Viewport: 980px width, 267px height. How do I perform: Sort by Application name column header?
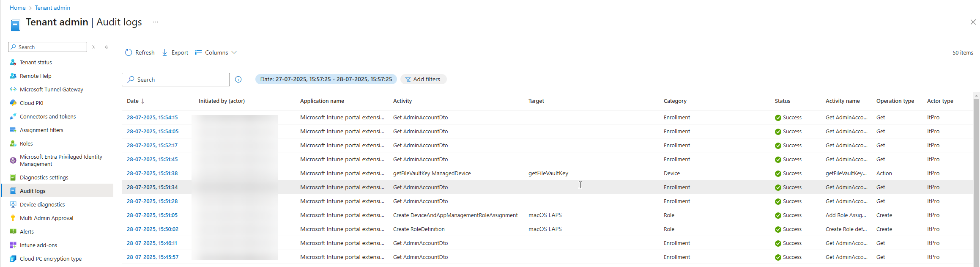322,101
